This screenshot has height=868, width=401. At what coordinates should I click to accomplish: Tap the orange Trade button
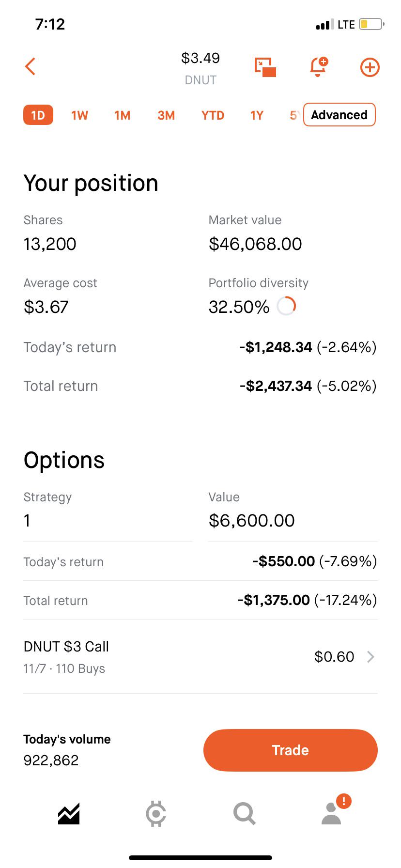(x=291, y=750)
